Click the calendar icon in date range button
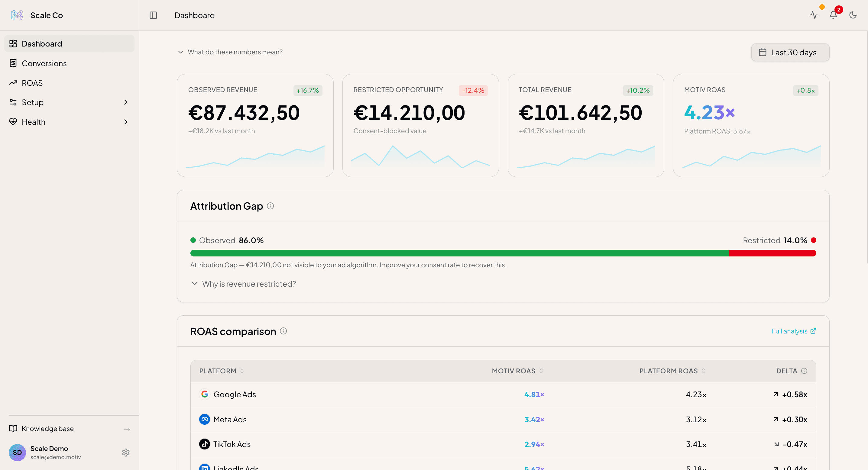 (x=763, y=52)
